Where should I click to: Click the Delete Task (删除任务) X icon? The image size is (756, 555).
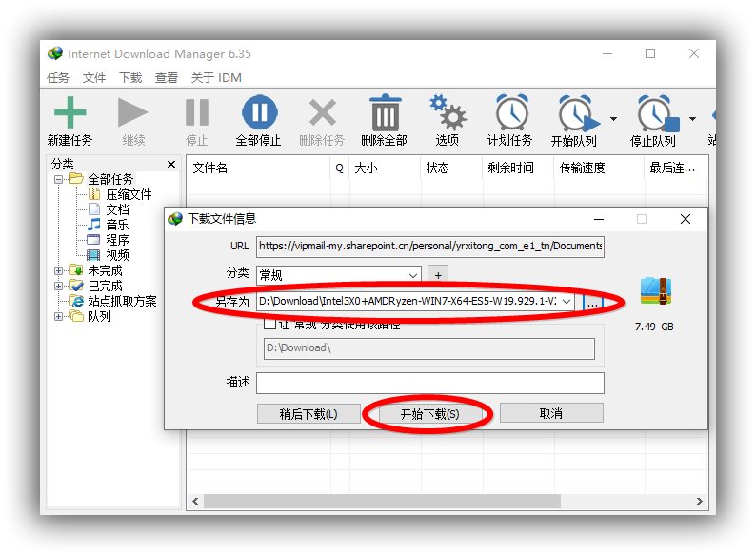point(323,112)
